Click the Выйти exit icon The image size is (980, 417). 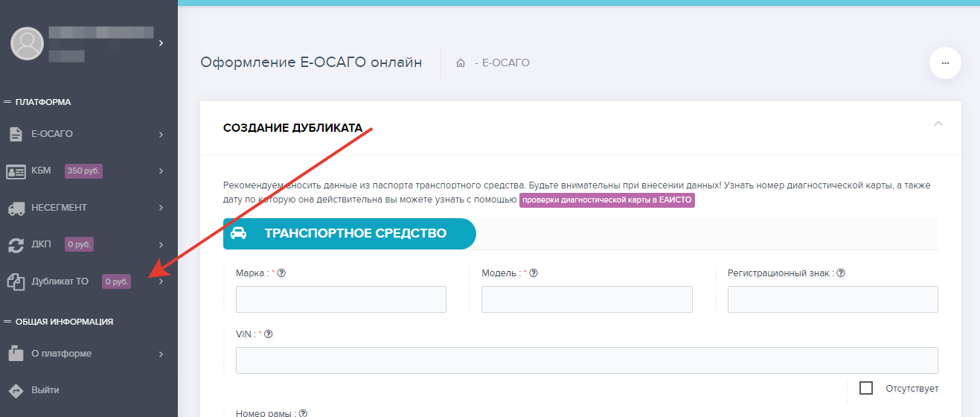16,390
